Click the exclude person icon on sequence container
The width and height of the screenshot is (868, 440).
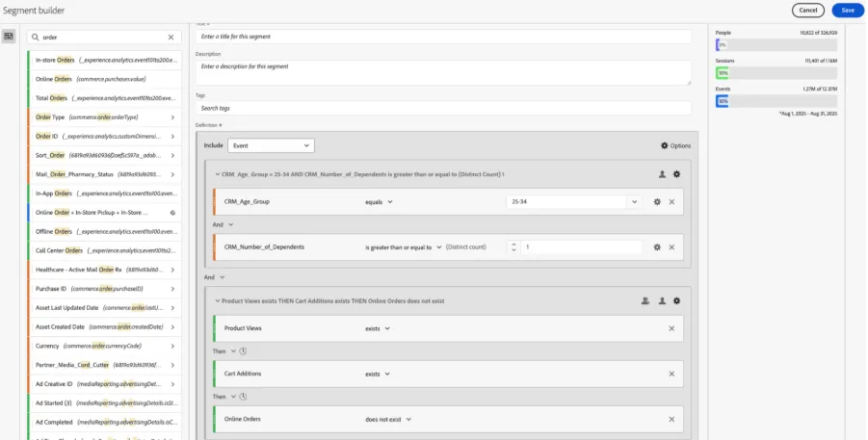(x=645, y=301)
